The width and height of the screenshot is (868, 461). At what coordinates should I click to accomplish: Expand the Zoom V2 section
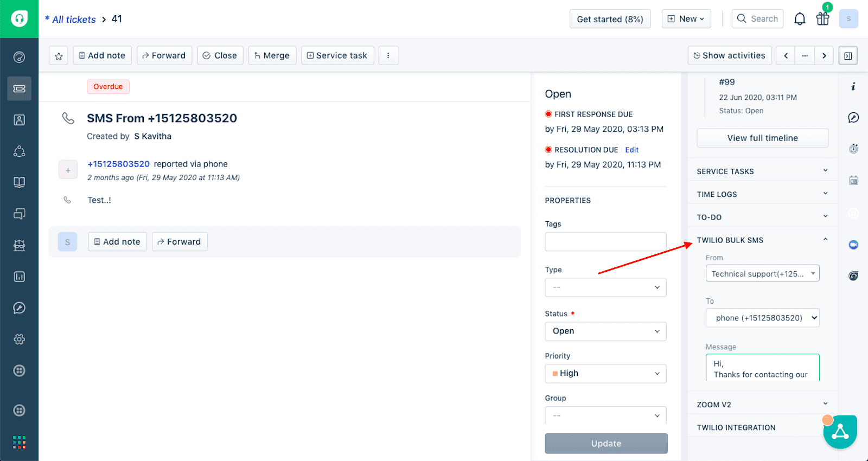click(762, 405)
